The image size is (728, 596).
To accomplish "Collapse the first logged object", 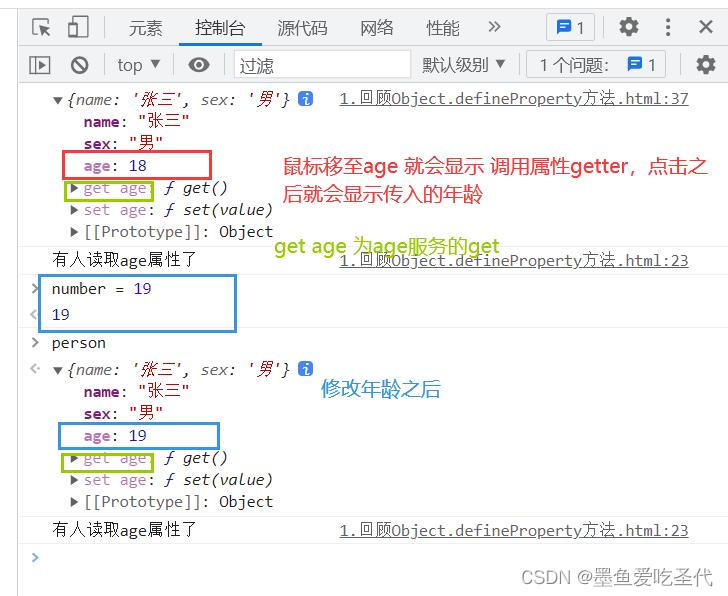I will point(58,100).
